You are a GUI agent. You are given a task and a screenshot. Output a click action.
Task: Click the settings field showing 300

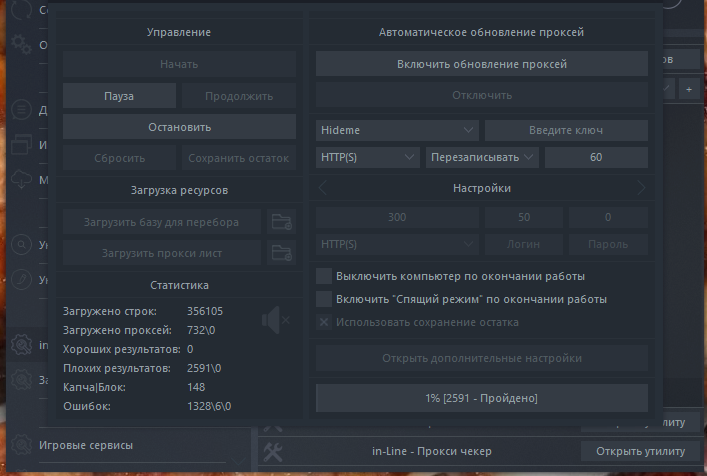pyautogui.click(x=397, y=217)
